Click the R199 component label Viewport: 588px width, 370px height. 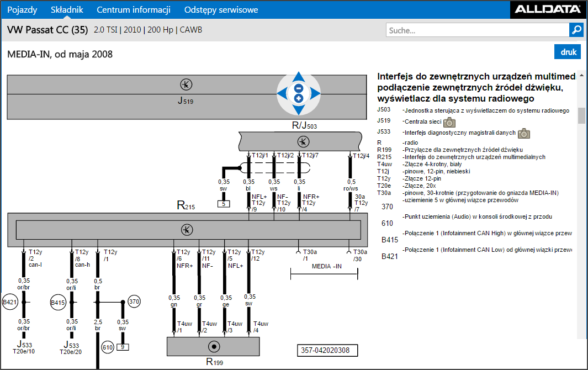pyautogui.click(x=215, y=362)
